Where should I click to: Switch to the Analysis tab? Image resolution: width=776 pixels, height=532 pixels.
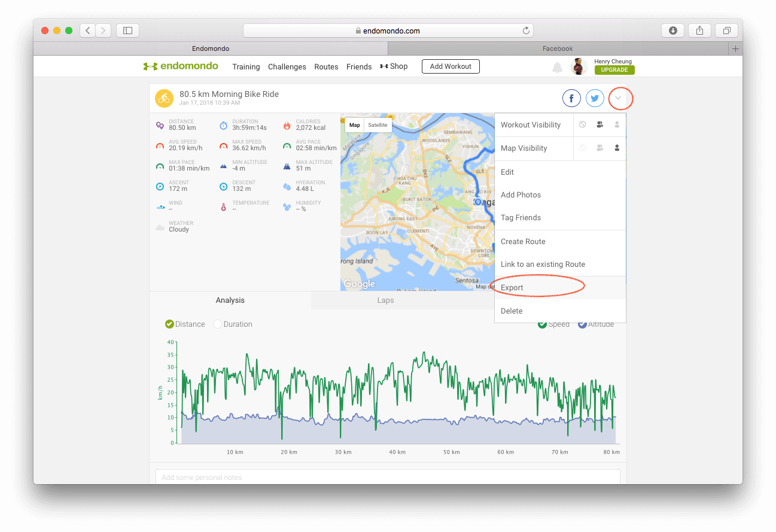tap(230, 300)
